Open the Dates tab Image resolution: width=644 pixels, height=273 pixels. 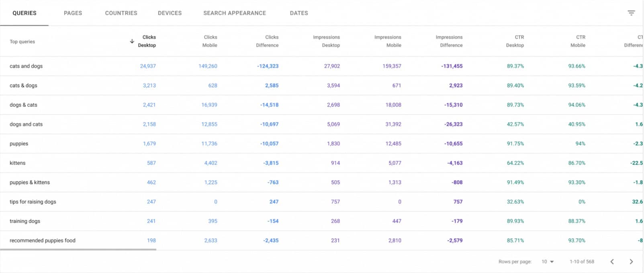tap(299, 13)
